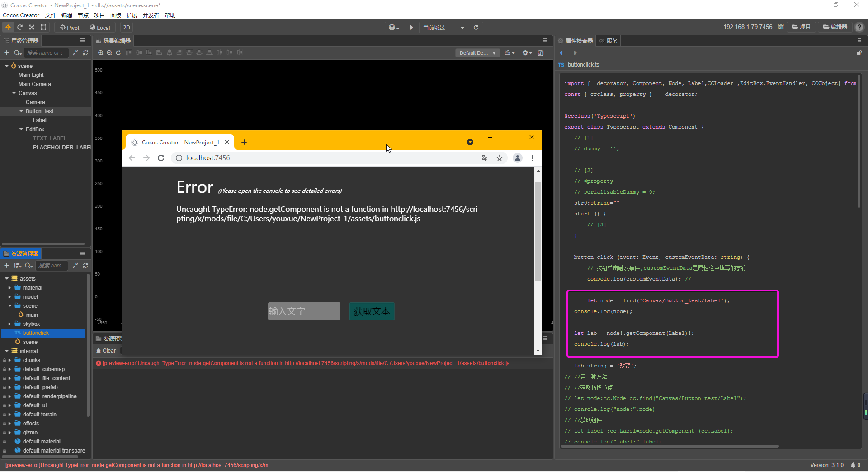Open the 当前场景 scene dropdown
This screenshot has height=472, width=868.
click(443, 28)
